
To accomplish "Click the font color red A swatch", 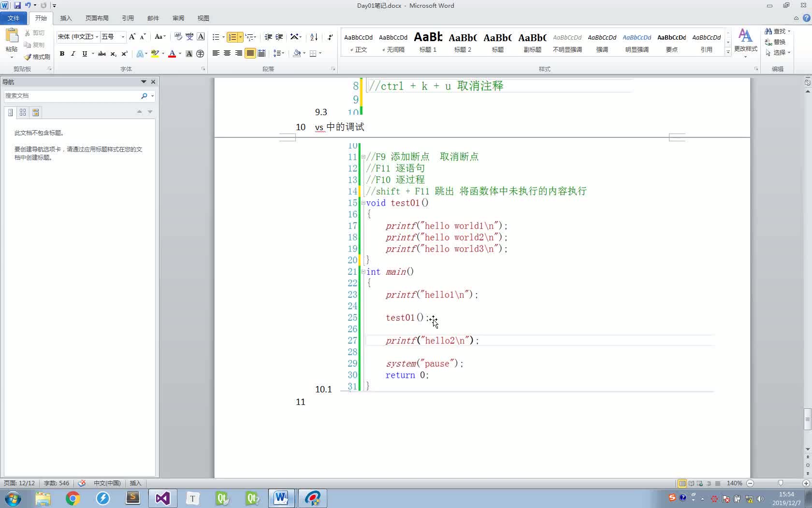I will pyautogui.click(x=172, y=54).
